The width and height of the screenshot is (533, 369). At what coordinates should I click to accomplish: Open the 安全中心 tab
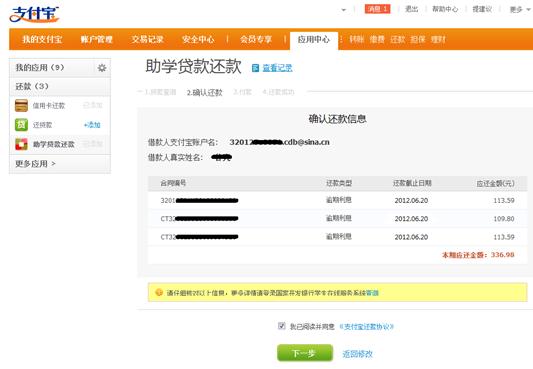[198, 39]
